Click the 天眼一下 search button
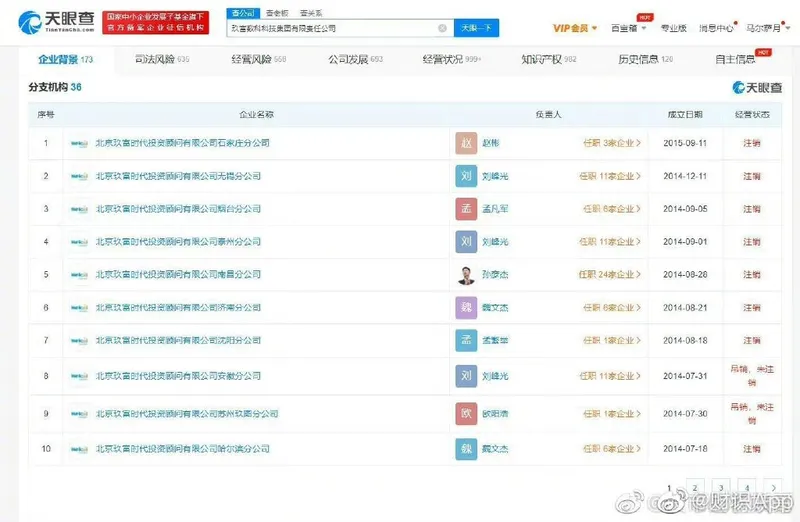 [477, 28]
